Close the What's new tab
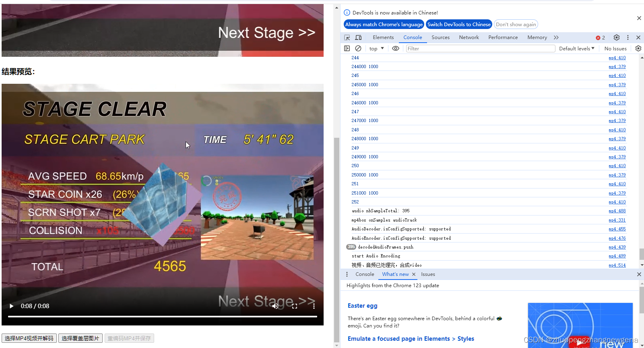This screenshot has width=644, height=348. (x=414, y=274)
